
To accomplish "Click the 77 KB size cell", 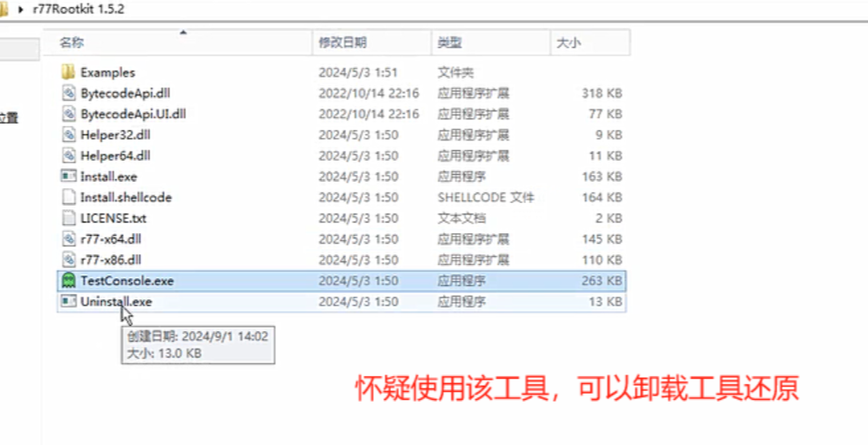I will click(606, 114).
